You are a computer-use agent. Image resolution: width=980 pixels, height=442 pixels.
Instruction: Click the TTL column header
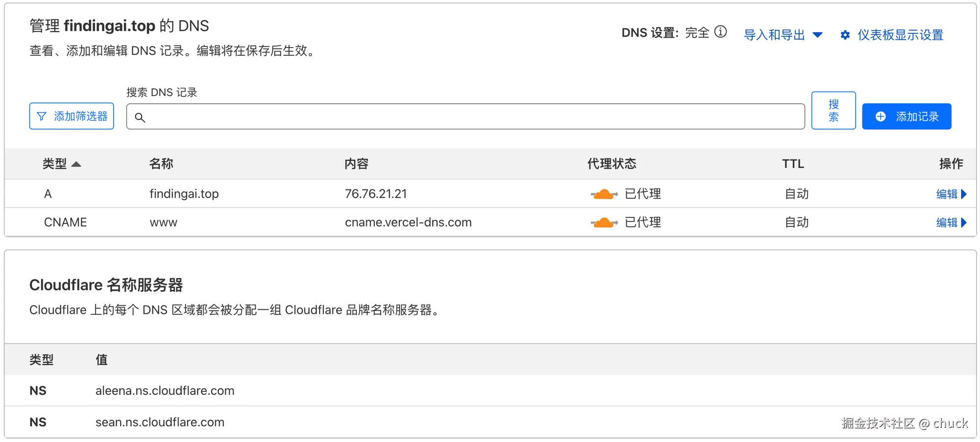pos(793,164)
